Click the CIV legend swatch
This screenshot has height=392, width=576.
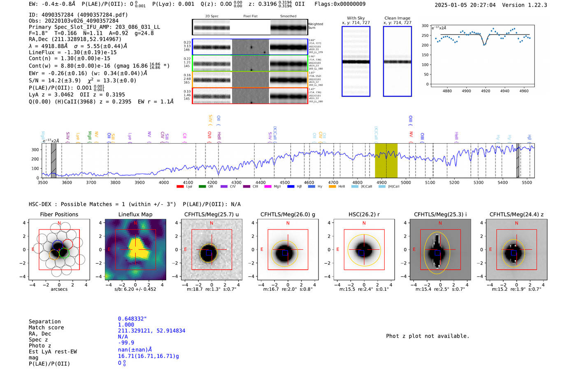coord(224,187)
